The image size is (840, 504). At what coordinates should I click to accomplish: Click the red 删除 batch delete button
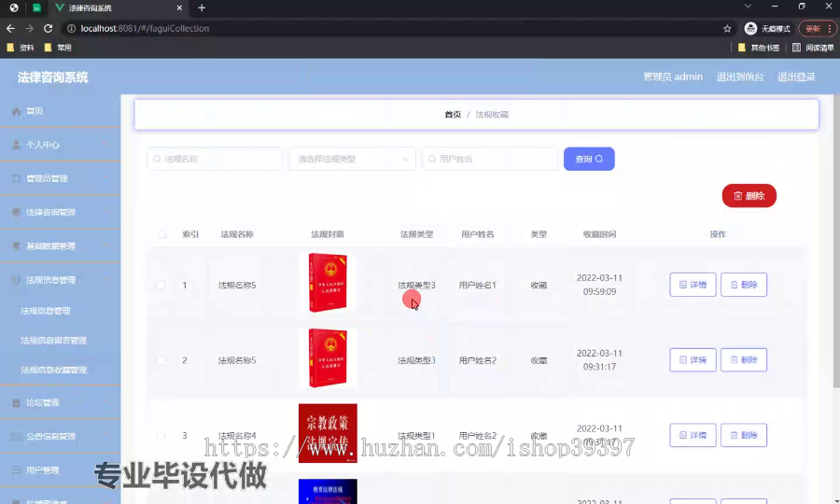pos(749,195)
